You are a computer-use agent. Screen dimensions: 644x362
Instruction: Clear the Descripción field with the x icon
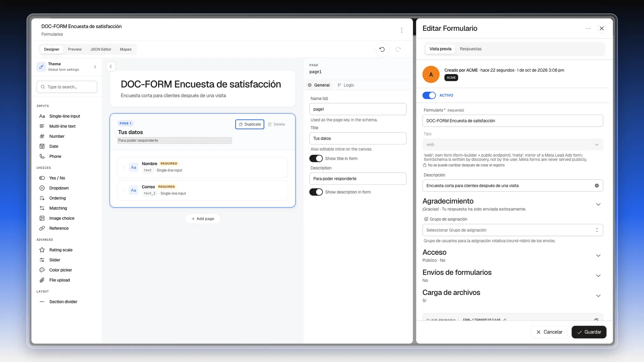tap(597, 186)
